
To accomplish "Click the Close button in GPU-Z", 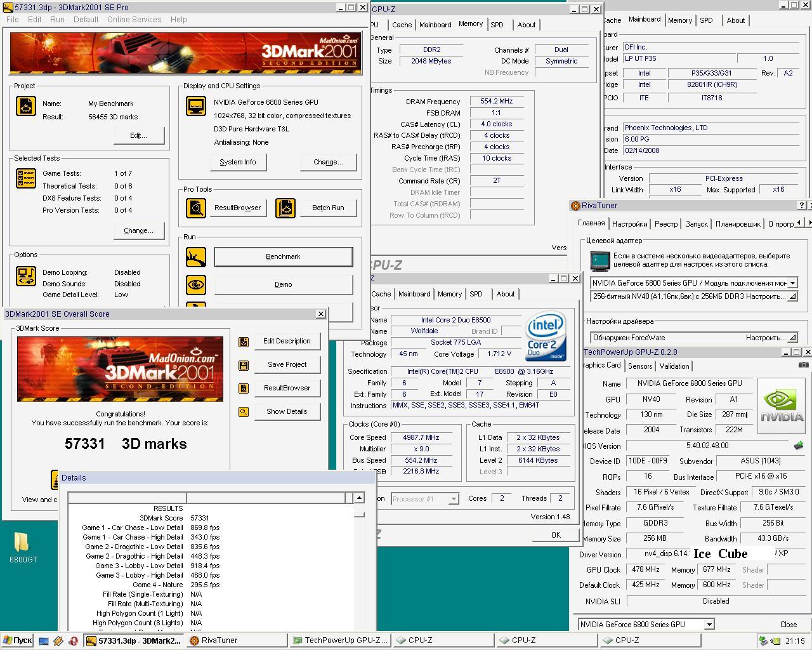I will (x=789, y=625).
